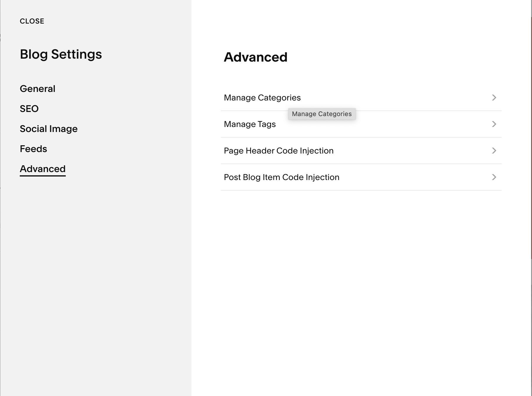Close the Blog Settings dialog
Viewport: 532px width, 396px height.
point(32,21)
